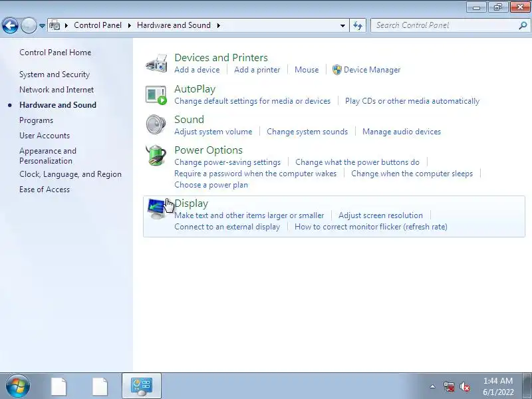Click the Refresh button beside address bar
532x399 pixels.
click(358, 25)
